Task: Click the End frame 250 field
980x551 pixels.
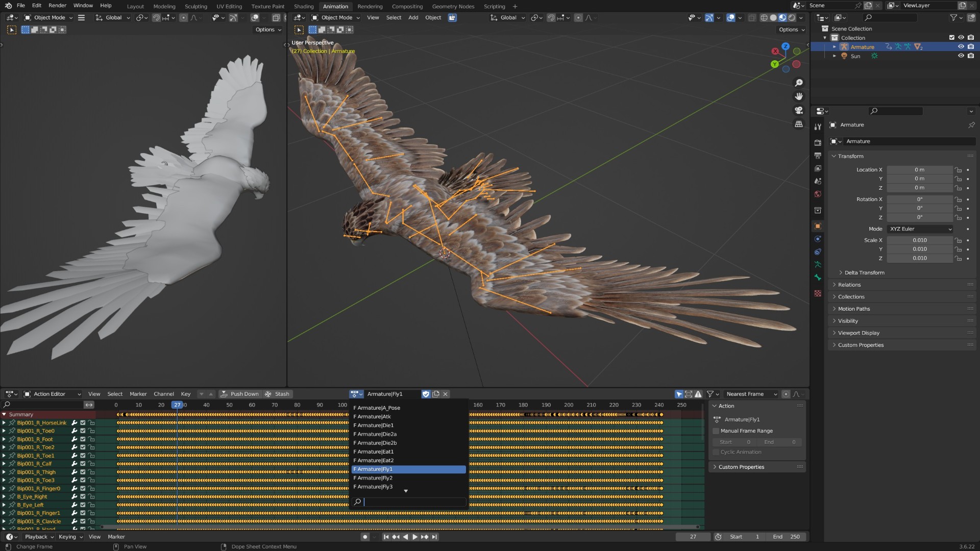Action: tap(787, 537)
